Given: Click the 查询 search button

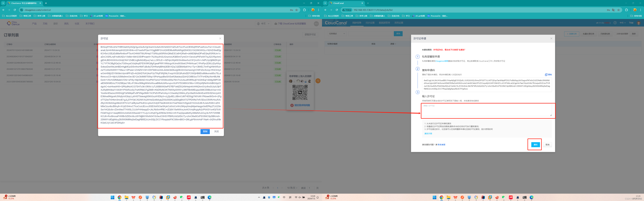Looking at the screenshot, I should click(398, 34).
